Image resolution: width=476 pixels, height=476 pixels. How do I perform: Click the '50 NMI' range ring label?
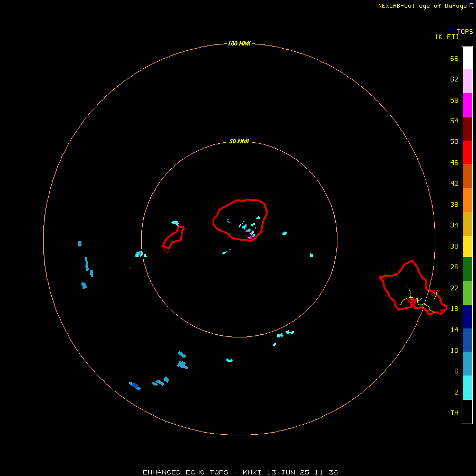239,141
